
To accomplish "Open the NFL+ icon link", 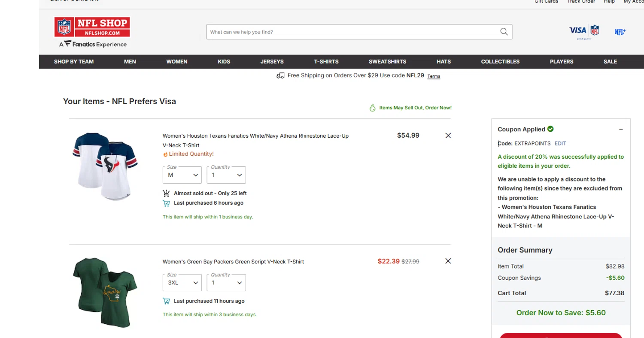I will pos(620,32).
